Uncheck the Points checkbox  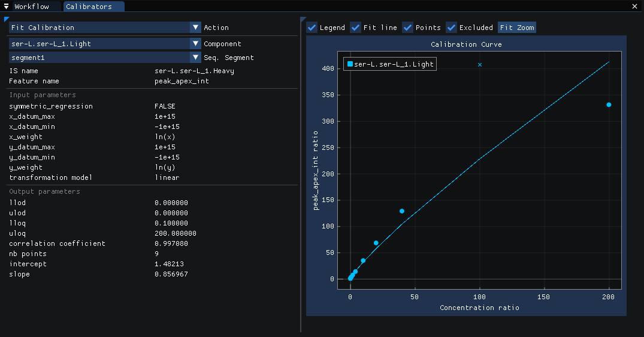(x=407, y=28)
